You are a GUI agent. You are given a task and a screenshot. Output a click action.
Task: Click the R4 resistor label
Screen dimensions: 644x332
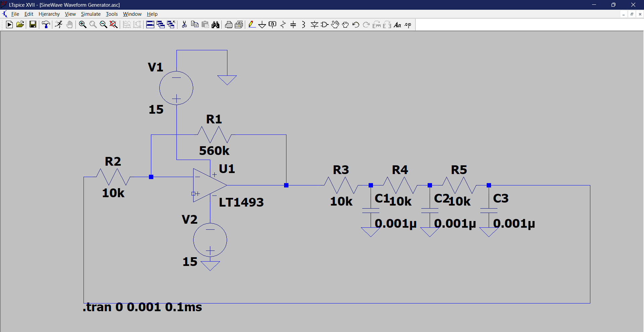tap(400, 170)
